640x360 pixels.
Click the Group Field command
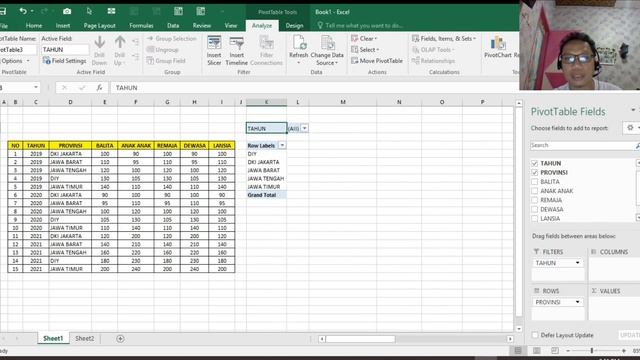point(166,61)
